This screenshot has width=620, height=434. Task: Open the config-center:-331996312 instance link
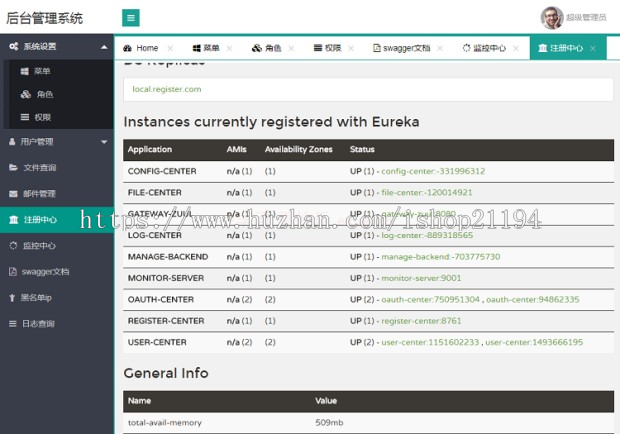coord(433,171)
